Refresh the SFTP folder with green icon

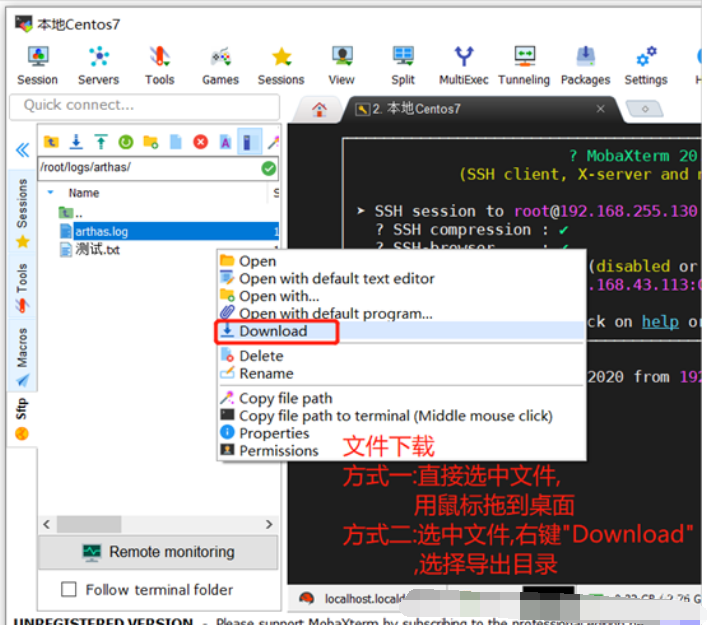point(126,143)
